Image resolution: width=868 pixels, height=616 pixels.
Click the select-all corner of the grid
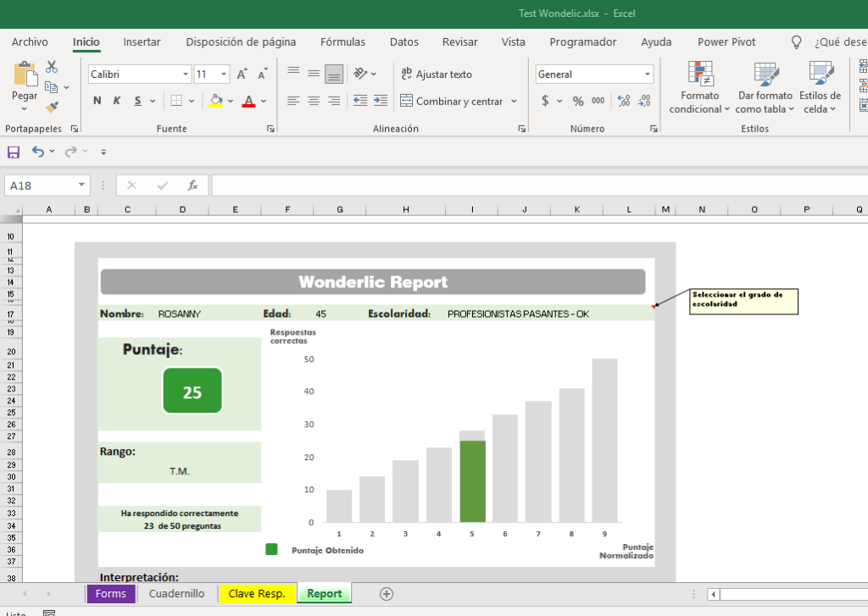coord(12,210)
